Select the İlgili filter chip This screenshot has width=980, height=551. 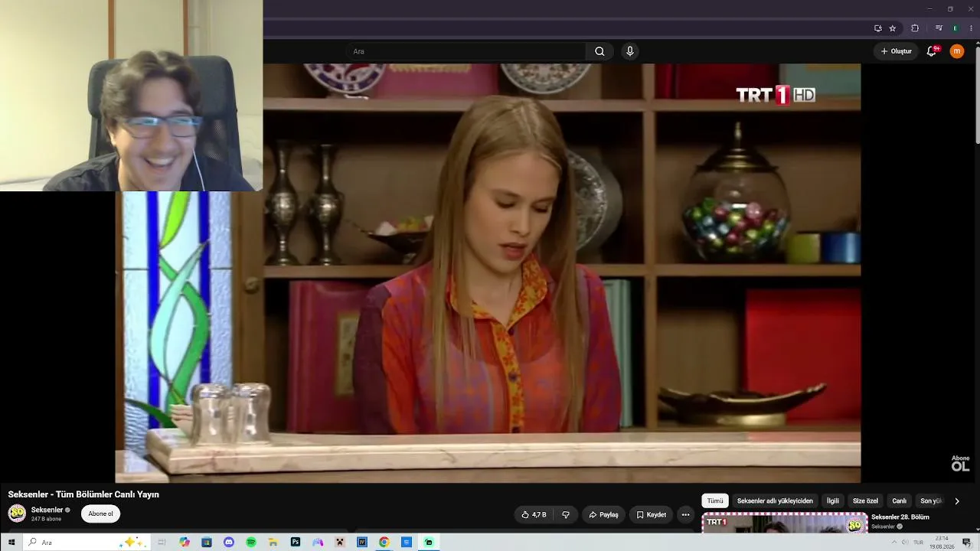[832, 501]
